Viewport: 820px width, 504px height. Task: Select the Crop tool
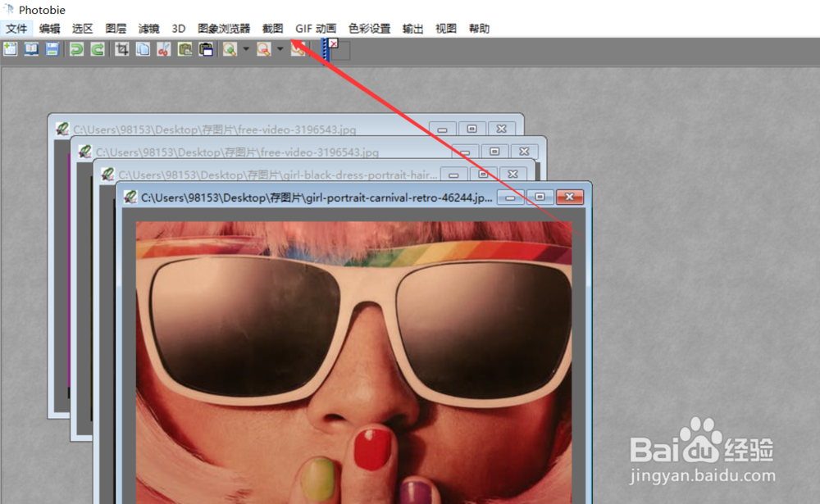click(x=122, y=49)
